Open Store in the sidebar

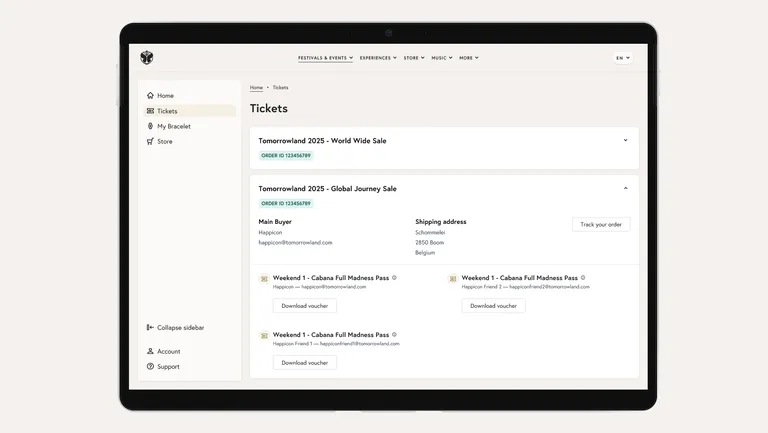tap(190, 142)
